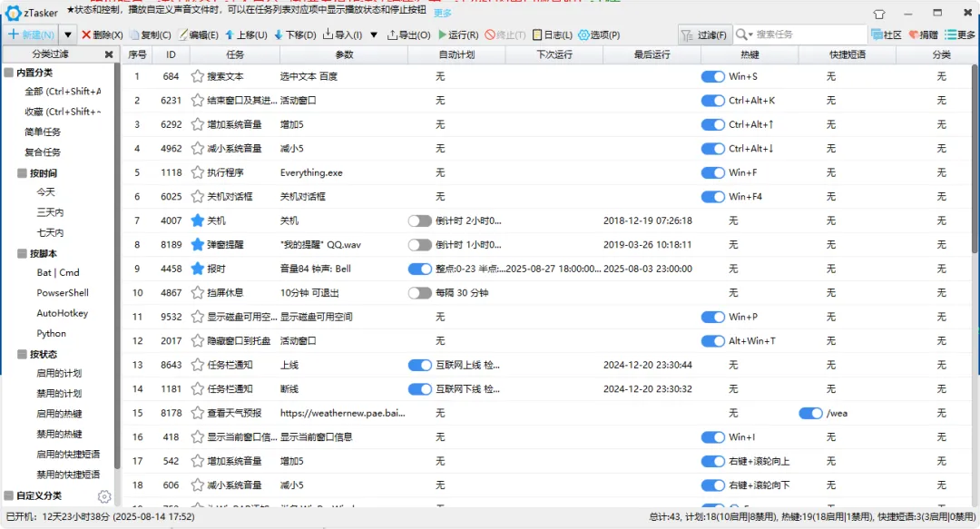The width and height of the screenshot is (980, 529).
Task: Star the 执行程序 task
Action: [198, 172]
